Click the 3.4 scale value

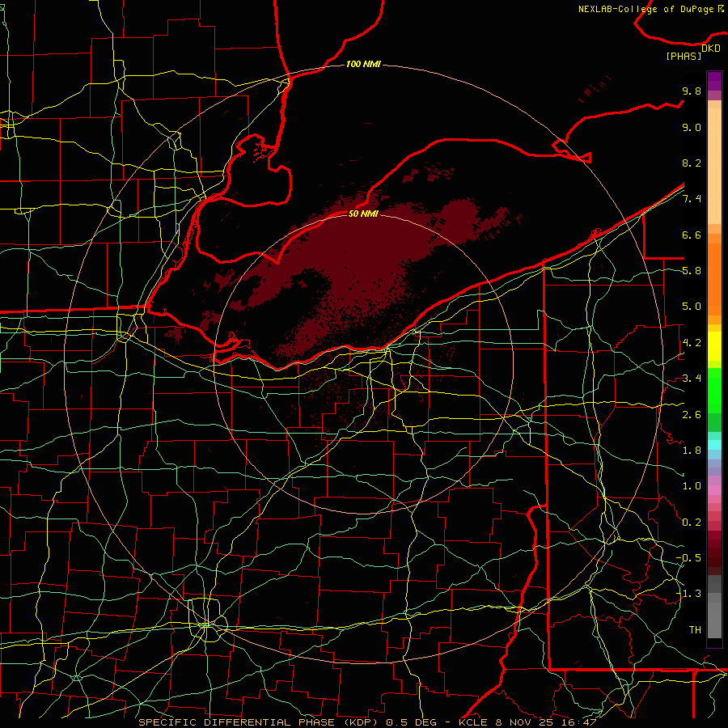point(692,379)
